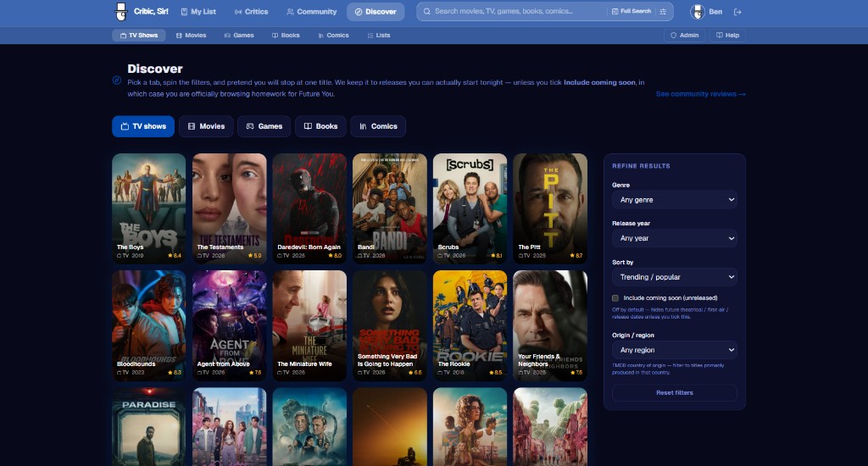Open the Release year dropdown

[674, 239]
